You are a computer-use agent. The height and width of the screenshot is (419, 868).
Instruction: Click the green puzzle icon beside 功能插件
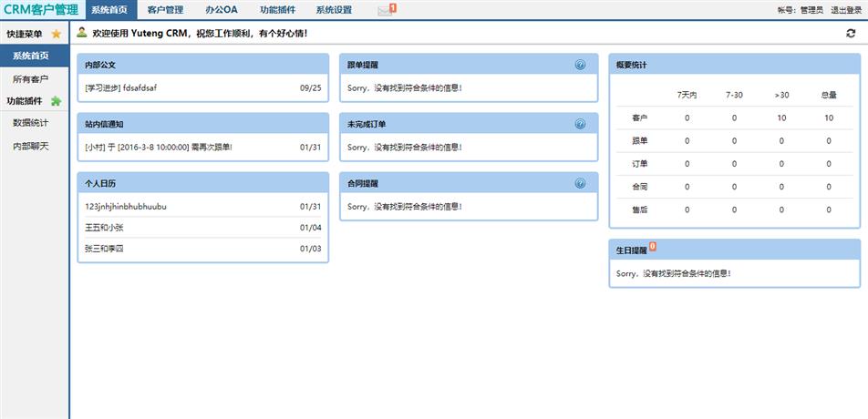pyautogui.click(x=56, y=100)
